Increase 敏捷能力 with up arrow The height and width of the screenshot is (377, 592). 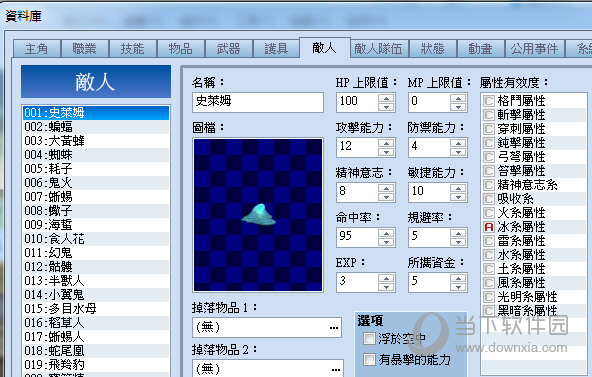(x=458, y=188)
